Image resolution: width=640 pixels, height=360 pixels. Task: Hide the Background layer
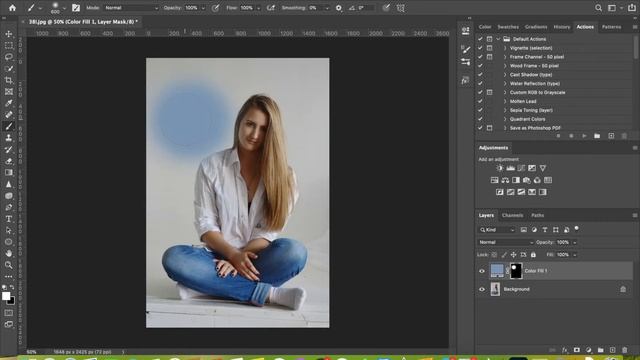[482, 289]
